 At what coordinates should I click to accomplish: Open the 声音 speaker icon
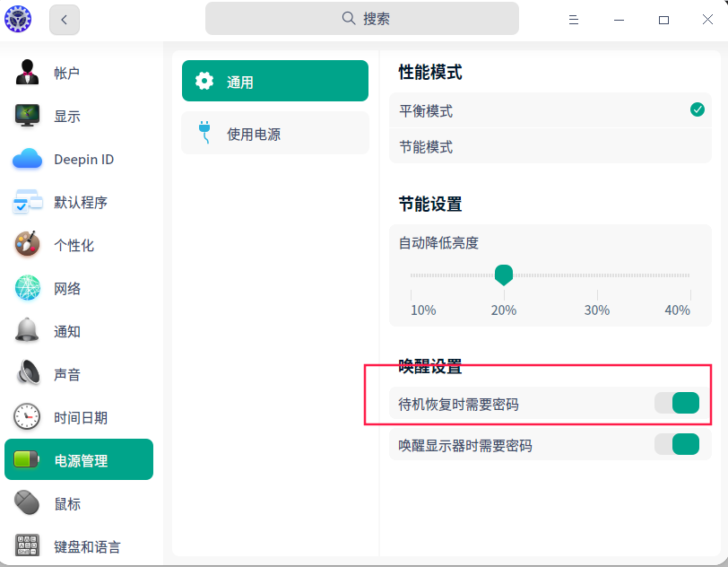tap(27, 374)
